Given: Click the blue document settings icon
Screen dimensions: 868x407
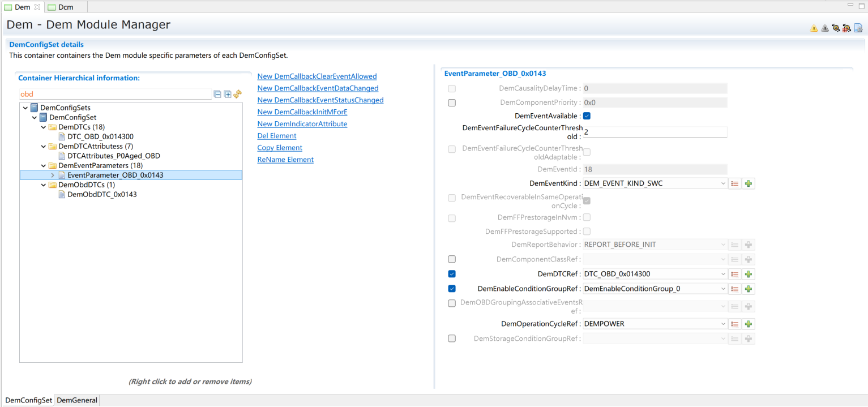Looking at the screenshot, I should coord(858,28).
